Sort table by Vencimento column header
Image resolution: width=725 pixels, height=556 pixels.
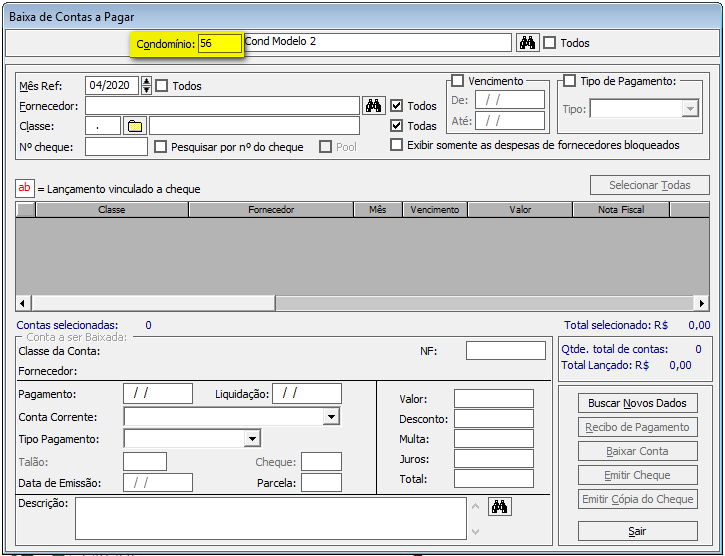(435, 210)
